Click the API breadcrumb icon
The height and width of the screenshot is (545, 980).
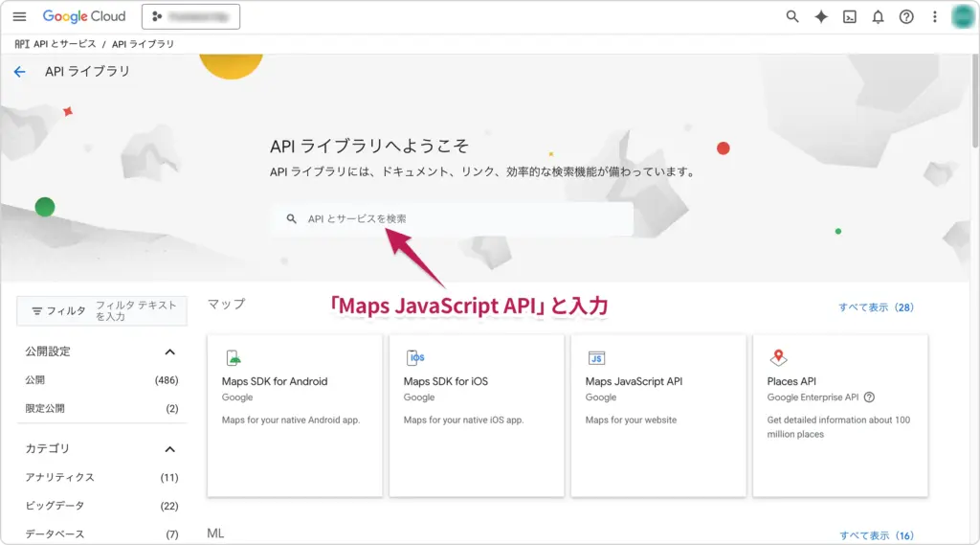tap(22, 44)
